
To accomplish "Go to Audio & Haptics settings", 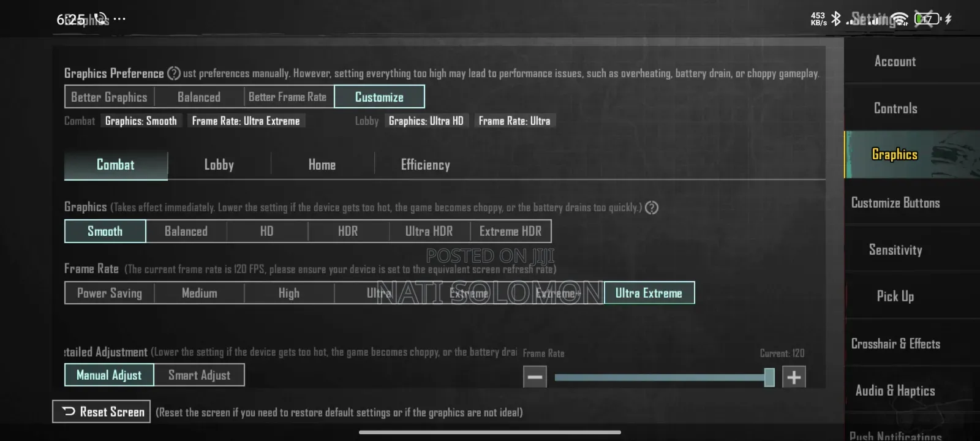I will pyautogui.click(x=895, y=391).
